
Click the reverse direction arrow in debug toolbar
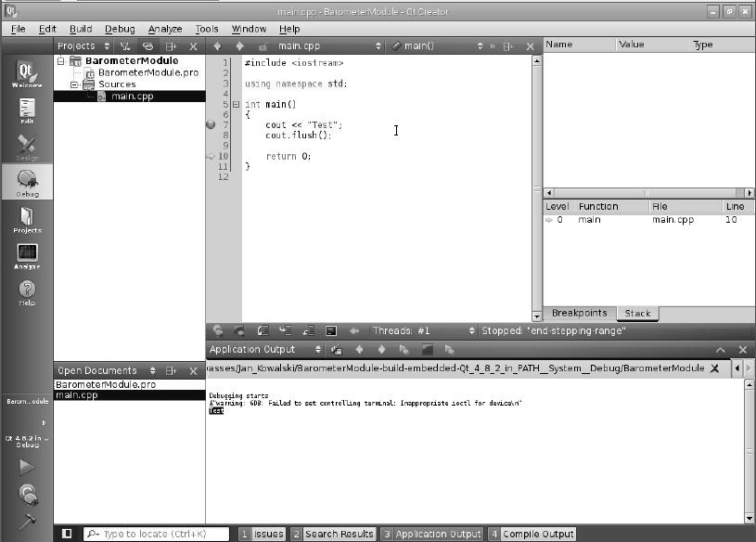pos(354,330)
